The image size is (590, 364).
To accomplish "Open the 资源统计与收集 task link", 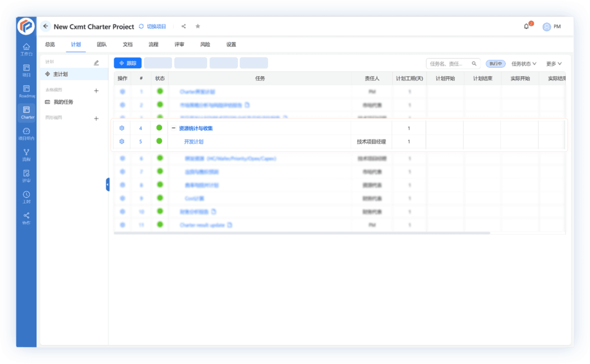I will click(196, 128).
